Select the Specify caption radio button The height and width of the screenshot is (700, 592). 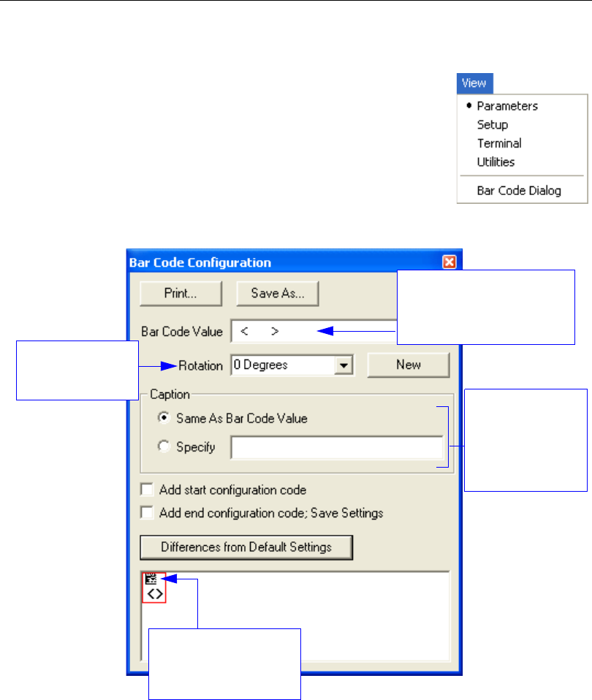point(164,446)
